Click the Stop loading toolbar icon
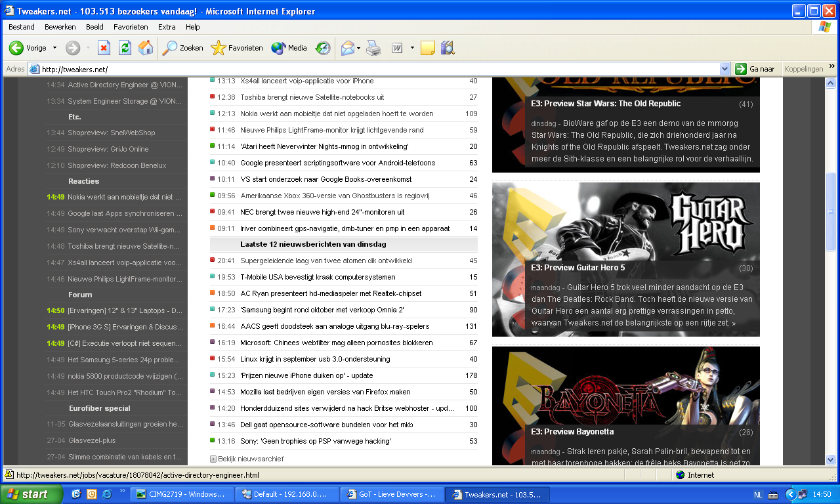840x504 pixels. (104, 48)
